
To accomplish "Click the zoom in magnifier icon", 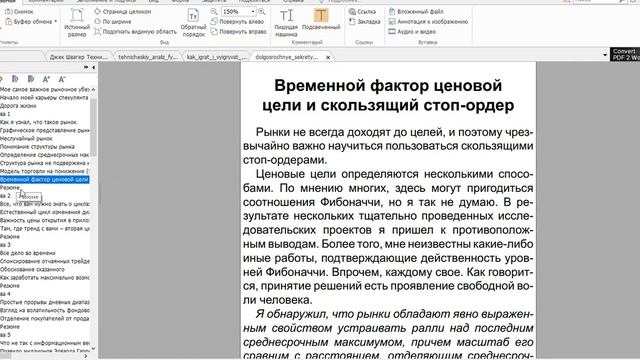I will [x=262, y=11].
